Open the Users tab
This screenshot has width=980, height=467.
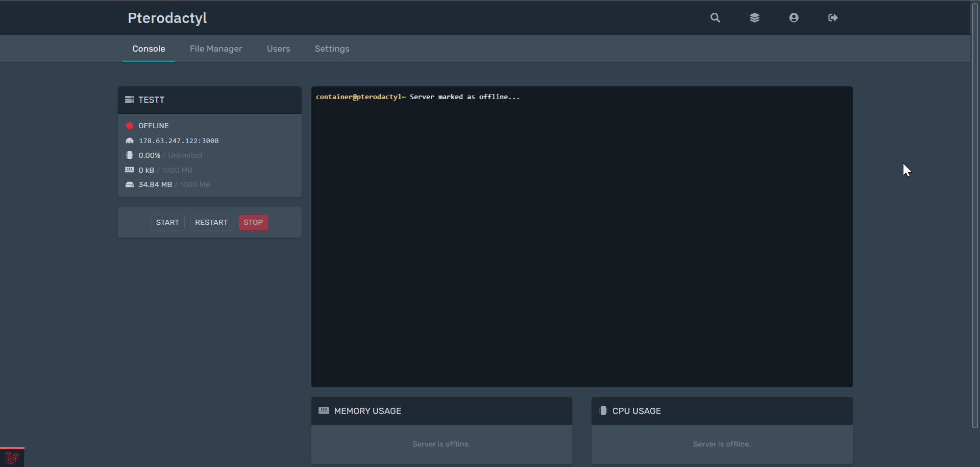(278, 49)
